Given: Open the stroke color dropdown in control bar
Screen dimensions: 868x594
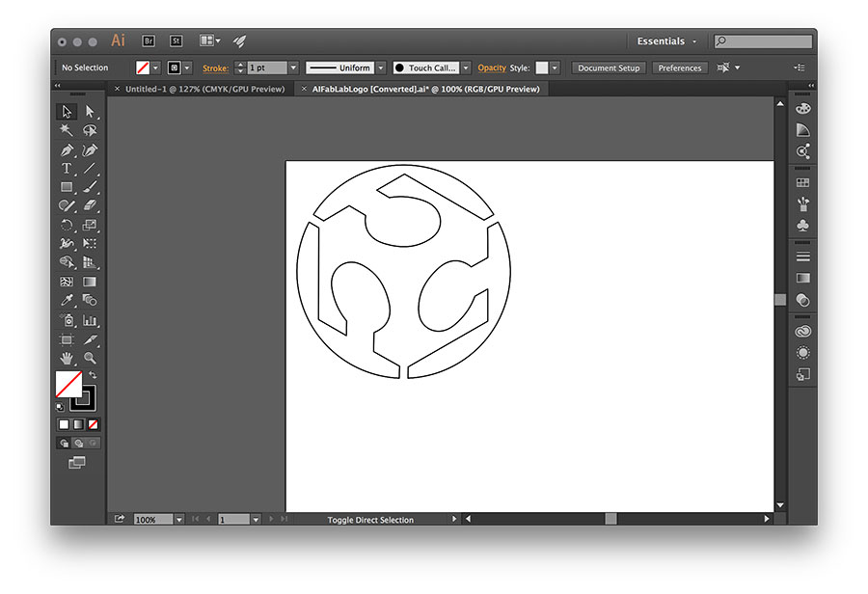Looking at the screenshot, I should click(x=187, y=67).
